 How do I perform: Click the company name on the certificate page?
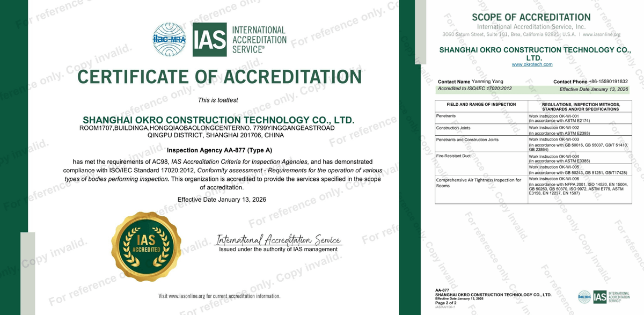[218, 119]
